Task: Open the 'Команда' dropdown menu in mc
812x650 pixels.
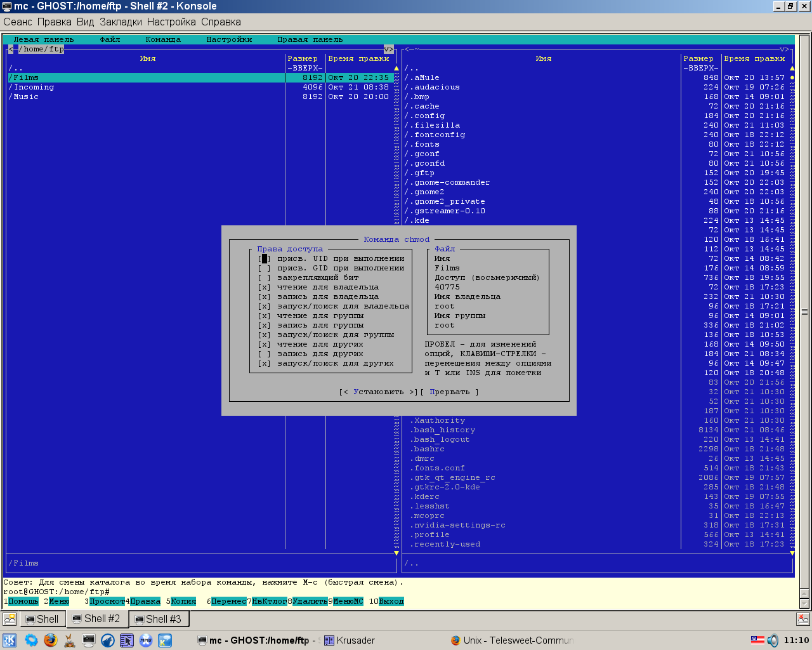Action: coord(163,39)
